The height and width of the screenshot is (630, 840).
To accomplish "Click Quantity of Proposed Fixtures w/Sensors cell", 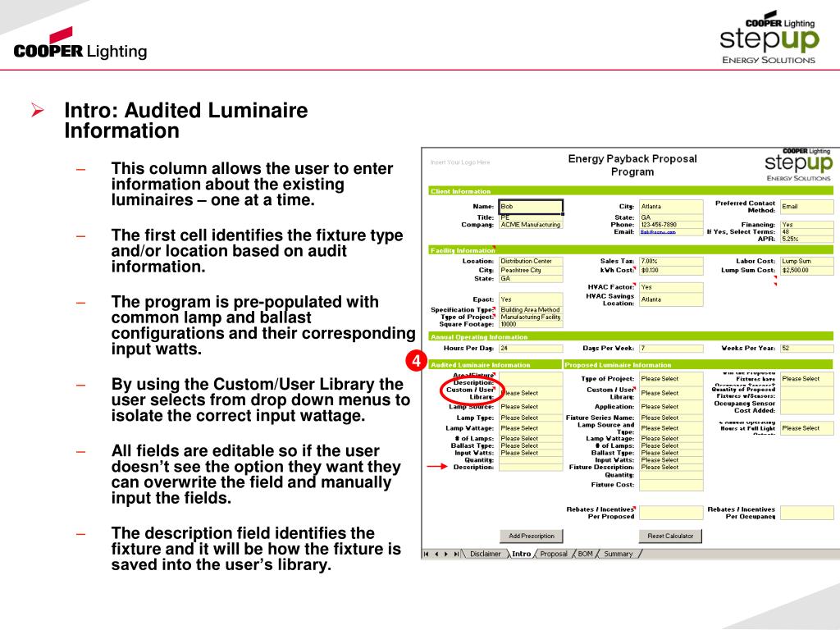I will point(807,393).
